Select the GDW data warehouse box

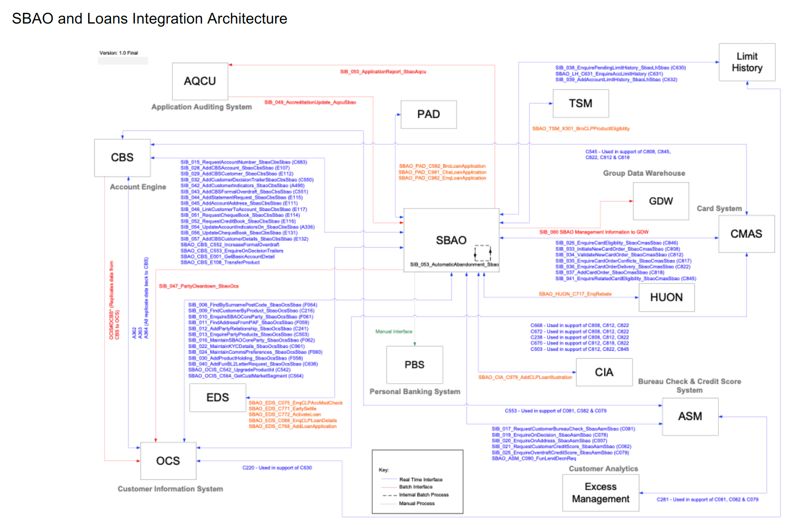pyautogui.click(x=660, y=201)
